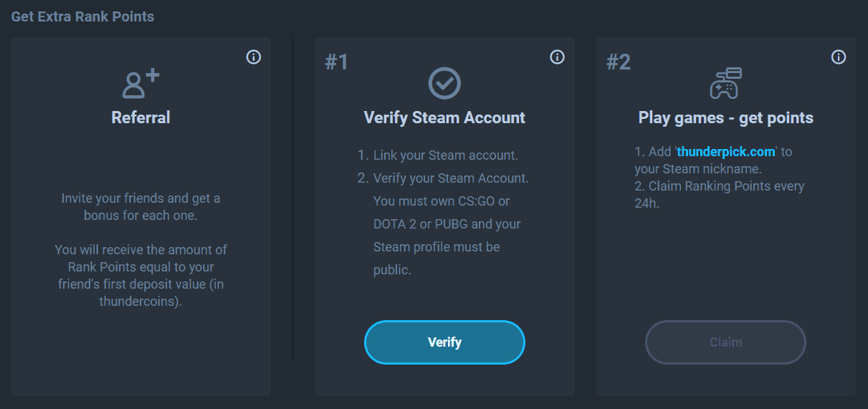The height and width of the screenshot is (409, 868).
Task: Click the Play games - get points heading
Action: [725, 117]
